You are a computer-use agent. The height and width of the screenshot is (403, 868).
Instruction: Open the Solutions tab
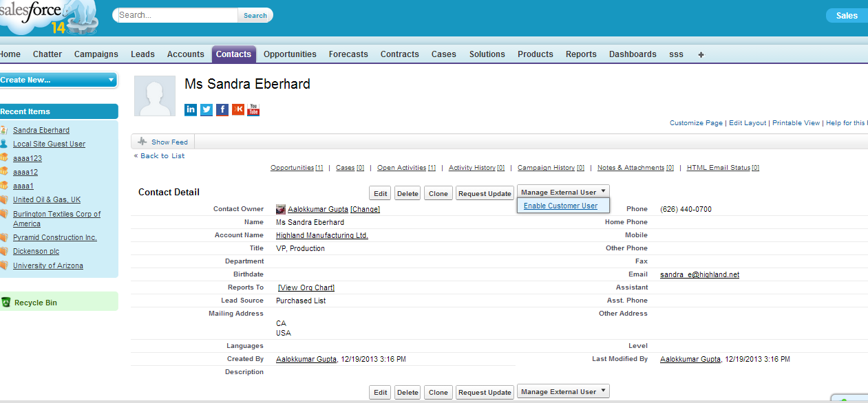pyautogui.click(x=487, y=54)
